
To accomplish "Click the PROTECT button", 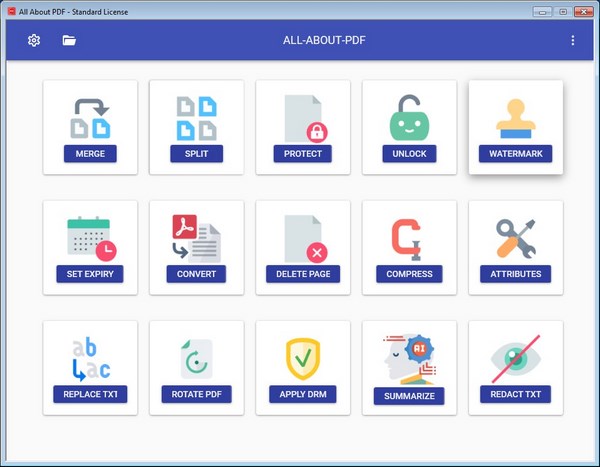I will tap(303, 153).
